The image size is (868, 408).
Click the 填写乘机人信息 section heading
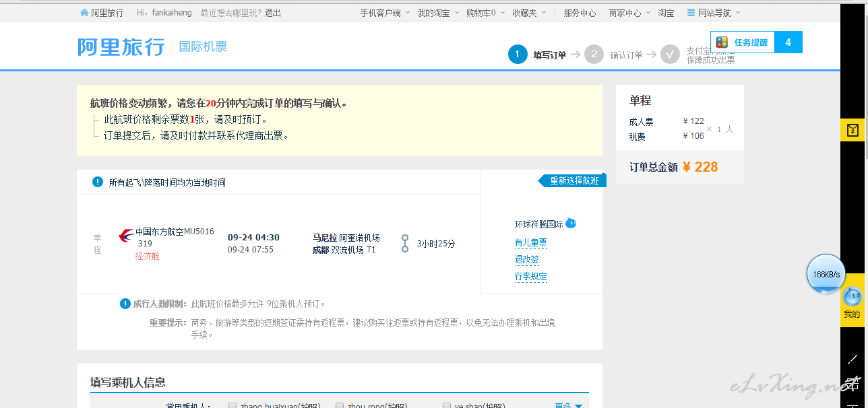(x=128, y=382)
